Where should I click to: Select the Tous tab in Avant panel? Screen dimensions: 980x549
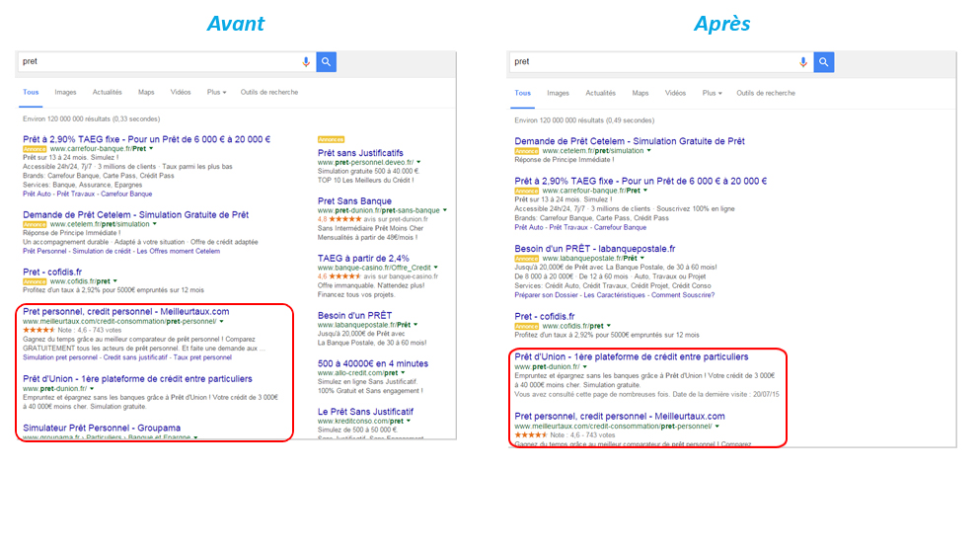31,92
